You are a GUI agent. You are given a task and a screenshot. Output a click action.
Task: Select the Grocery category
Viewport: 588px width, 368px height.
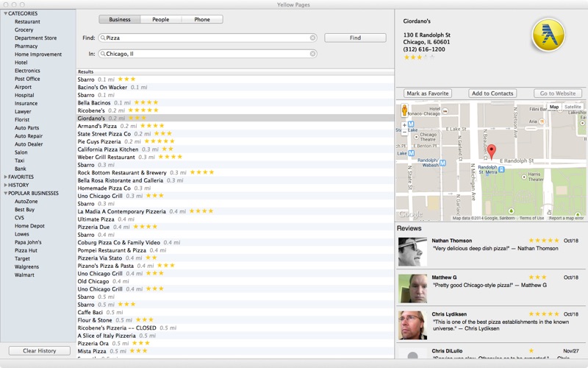pyautogui.click(x=24, y=30)
